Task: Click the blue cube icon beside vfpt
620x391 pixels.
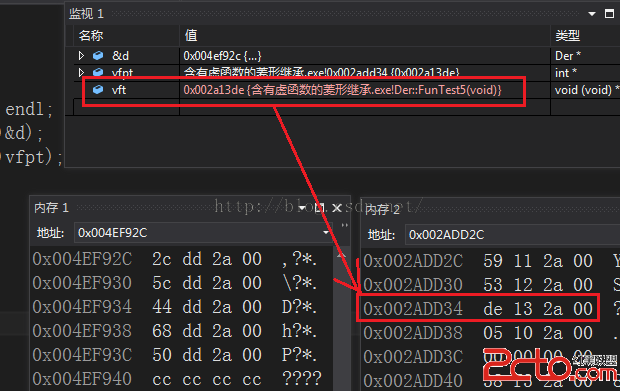Action: click(98, 72)
